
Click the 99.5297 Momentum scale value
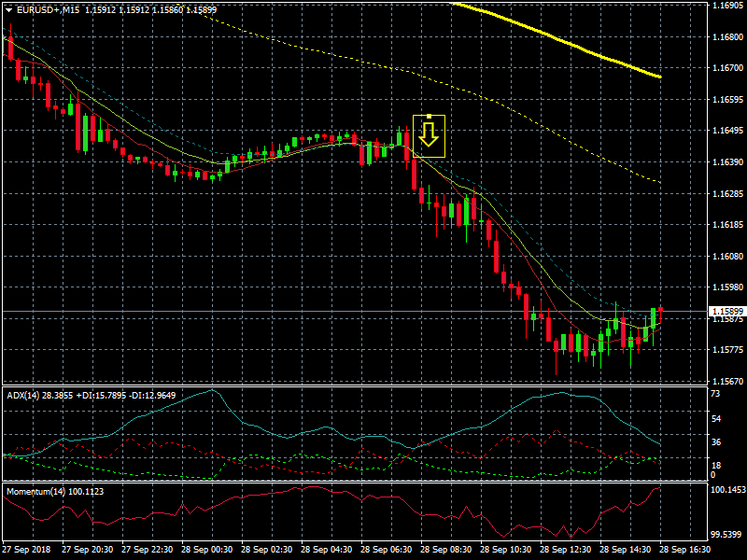(727, 535)
